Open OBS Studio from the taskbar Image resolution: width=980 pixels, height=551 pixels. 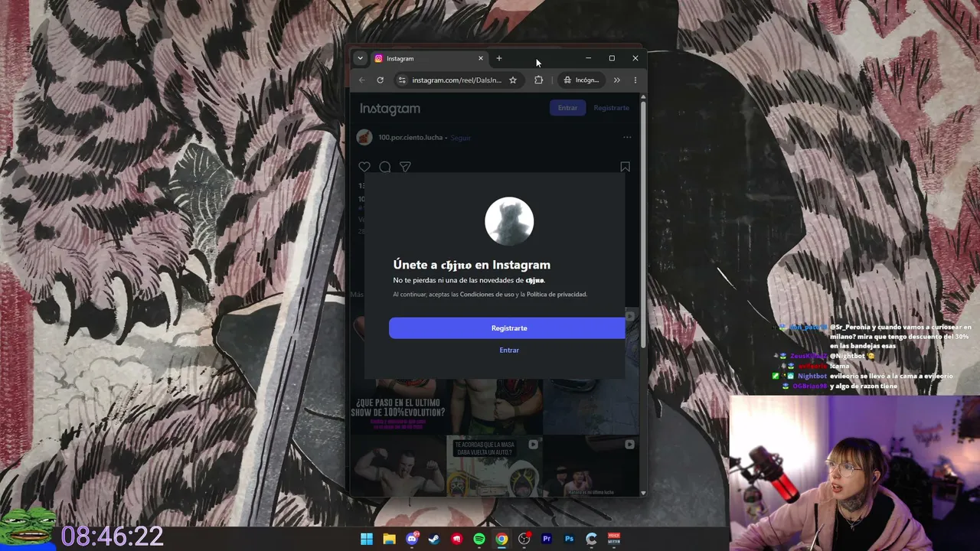coord(524,539)
